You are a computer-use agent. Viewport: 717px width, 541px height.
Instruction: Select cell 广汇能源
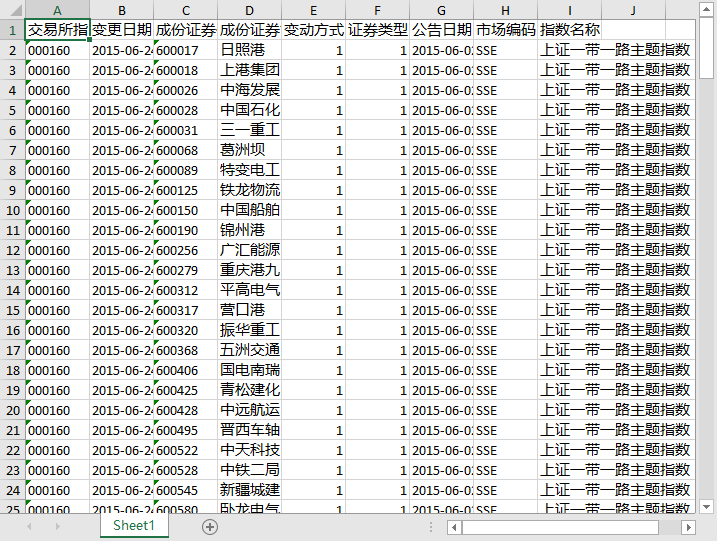point(250,251)
